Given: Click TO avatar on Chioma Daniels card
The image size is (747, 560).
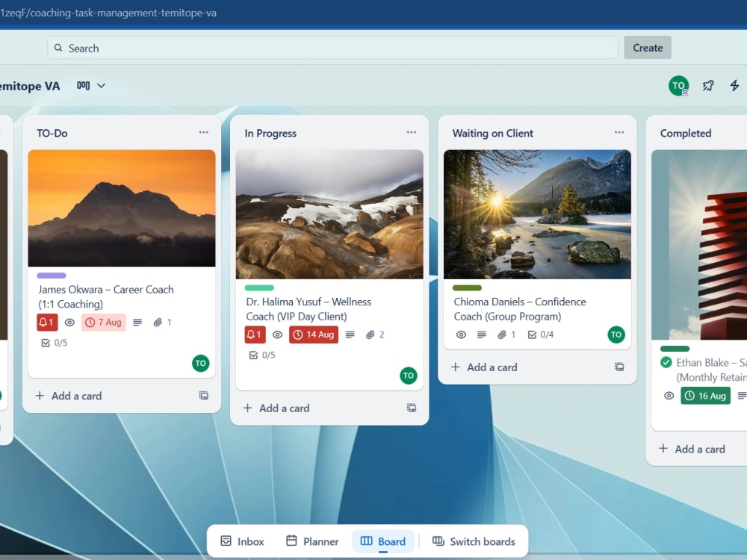Looking at the screenshot, I should [x=616, y=335].
